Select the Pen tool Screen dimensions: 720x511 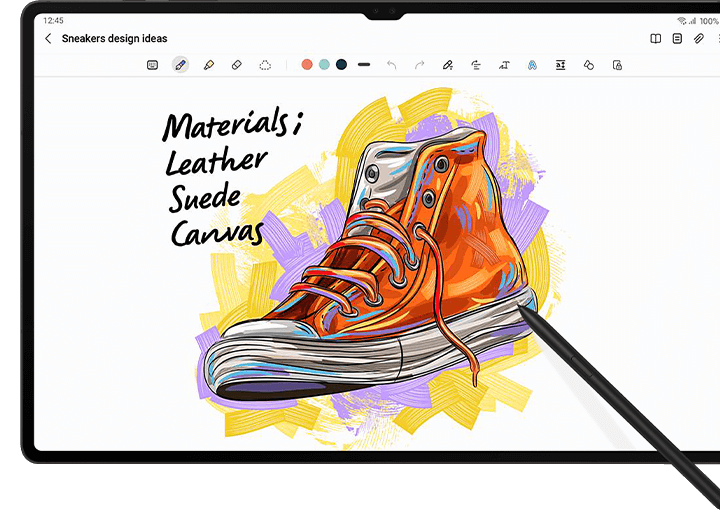180,65
